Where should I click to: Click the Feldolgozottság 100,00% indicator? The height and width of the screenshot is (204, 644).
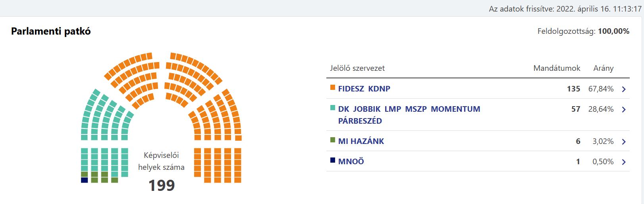click(x=583, y=31)
